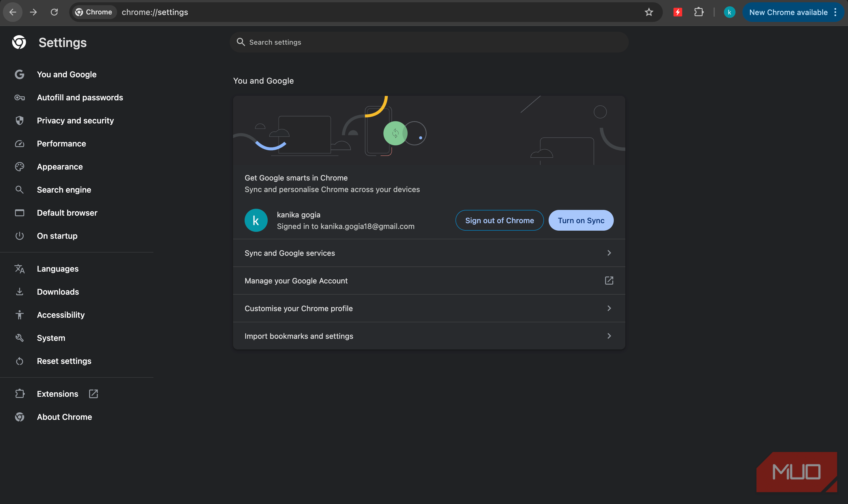Click the email text kanika.gogia18@gmail.com
Viewport: 848px width, 504px height.
pyautogui.click(x=367, y=227)
